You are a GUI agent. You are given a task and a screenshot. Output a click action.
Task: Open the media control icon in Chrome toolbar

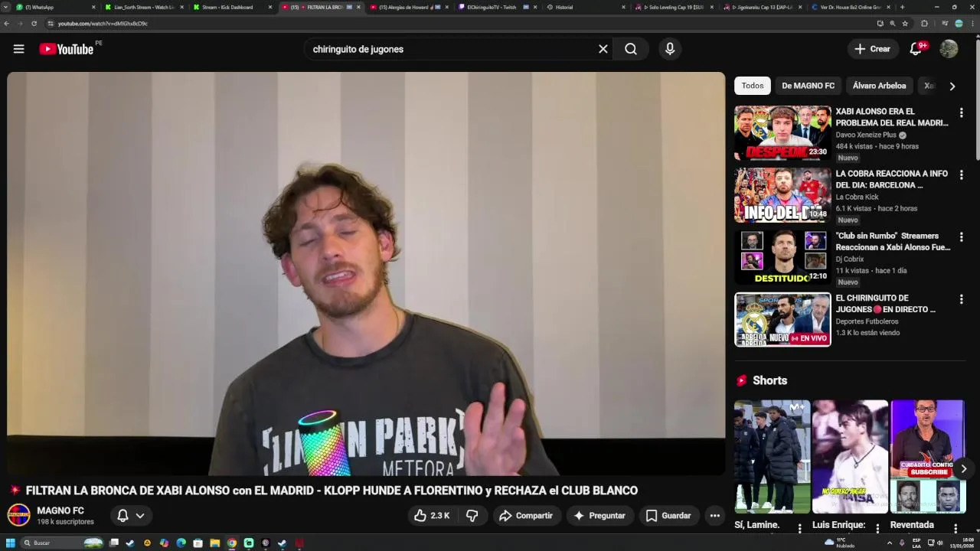coord(944,24)
